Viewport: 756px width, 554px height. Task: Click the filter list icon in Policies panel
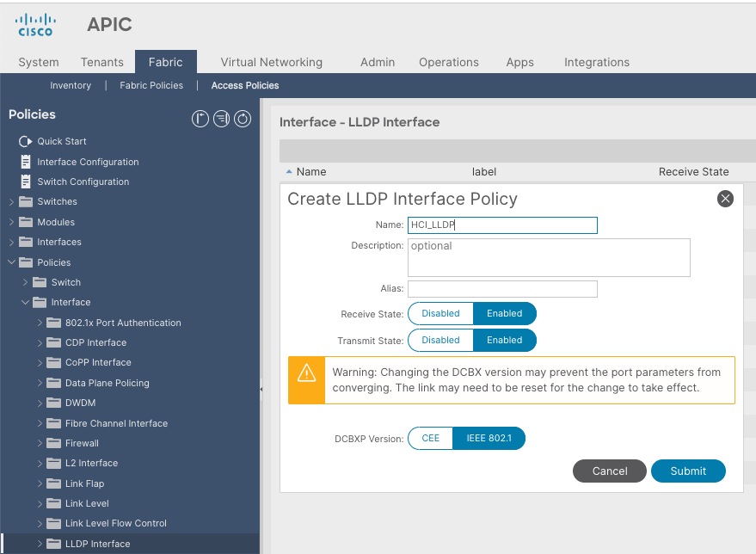point(221,119)
